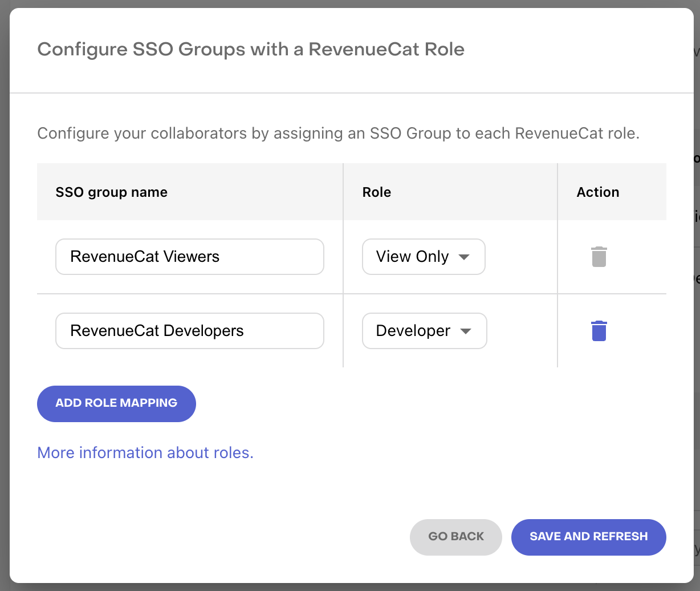This screenshot has width=700, height=591.
Task: Click the Go Back button
Action: coord(456,537)
